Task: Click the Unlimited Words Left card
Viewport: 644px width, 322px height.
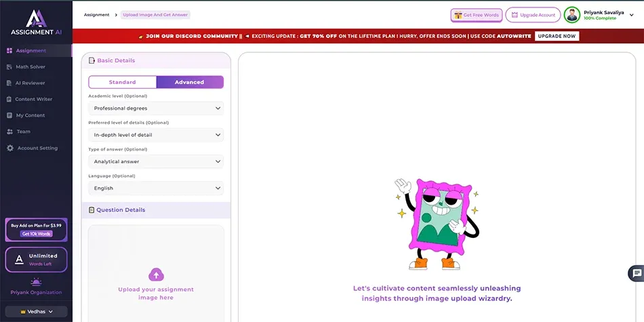Action: click(36, 260)
